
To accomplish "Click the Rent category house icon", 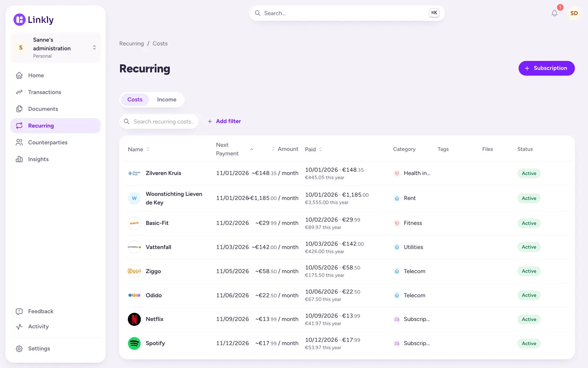I will (396, 198).
